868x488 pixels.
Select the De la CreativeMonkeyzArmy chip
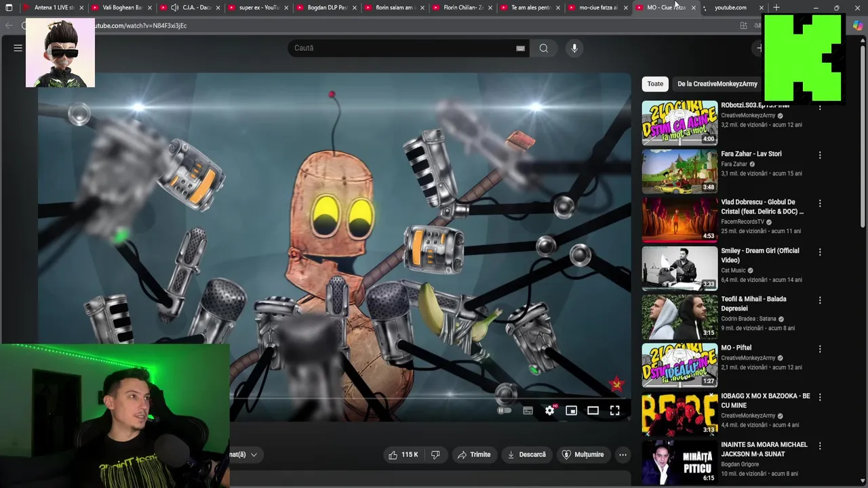[717, 84]
